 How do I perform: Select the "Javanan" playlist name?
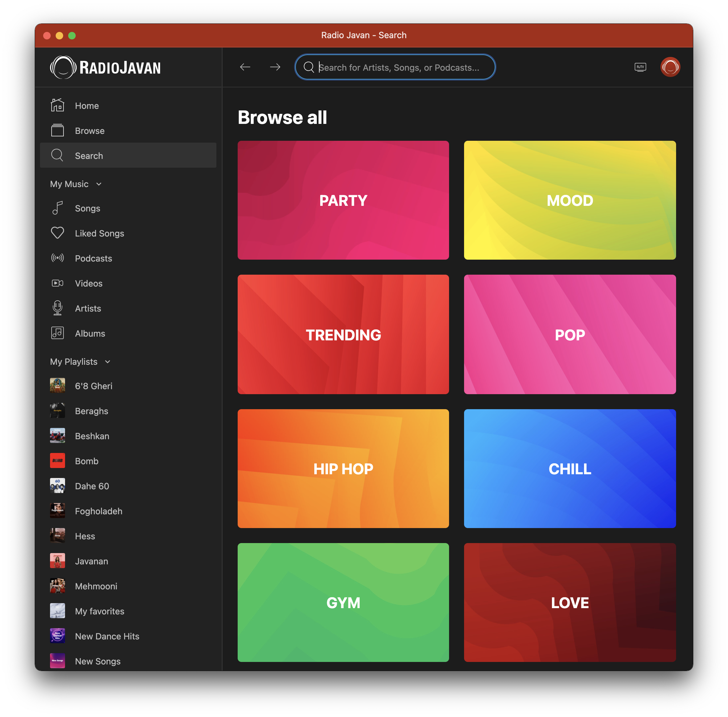[x=92, y=561]
